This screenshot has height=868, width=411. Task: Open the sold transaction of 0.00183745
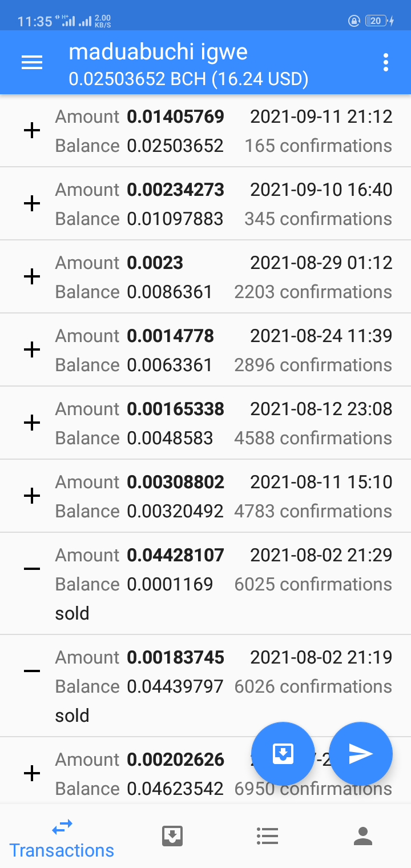205,686
